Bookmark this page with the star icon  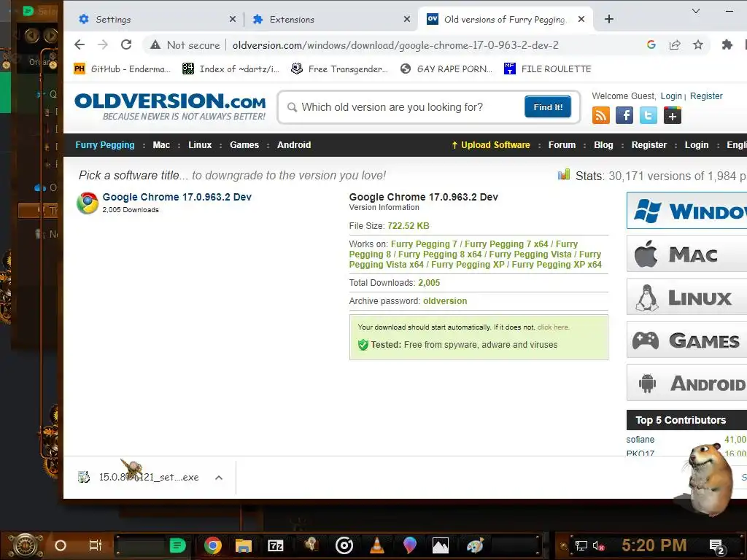[x=698, y=44]
